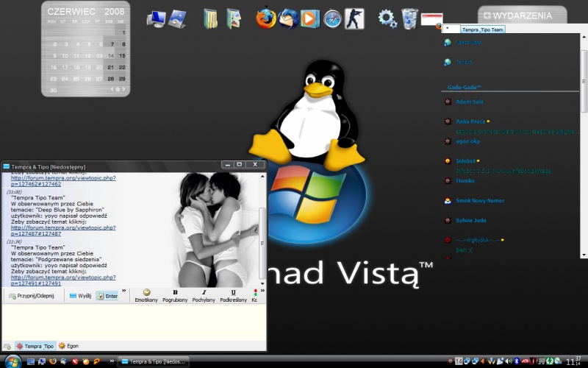Open the viewtopic link ending p=127487#127487

point(63,230)
